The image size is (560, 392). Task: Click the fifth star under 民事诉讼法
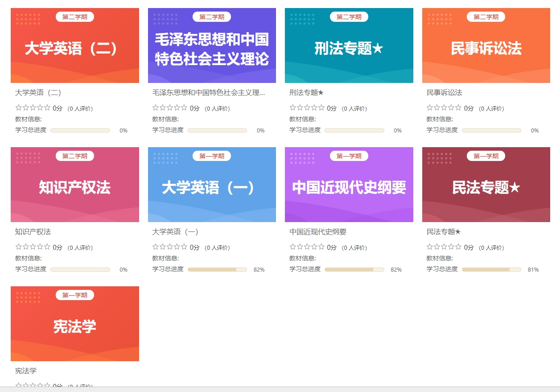[x=458, y=107]
